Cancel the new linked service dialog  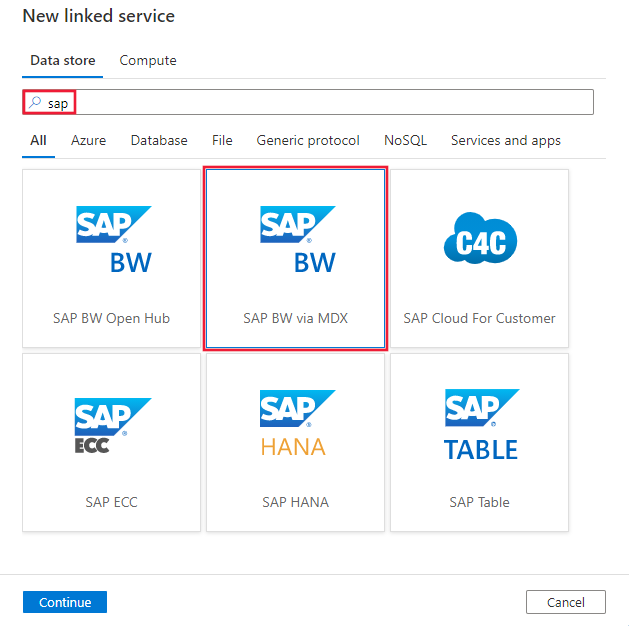[x=565, y=602]
